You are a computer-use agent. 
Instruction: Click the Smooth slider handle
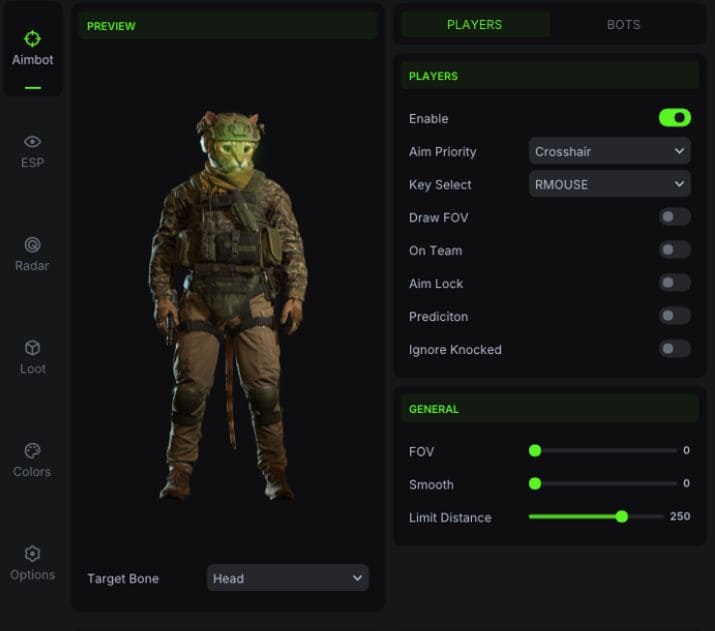click(535, 484)
